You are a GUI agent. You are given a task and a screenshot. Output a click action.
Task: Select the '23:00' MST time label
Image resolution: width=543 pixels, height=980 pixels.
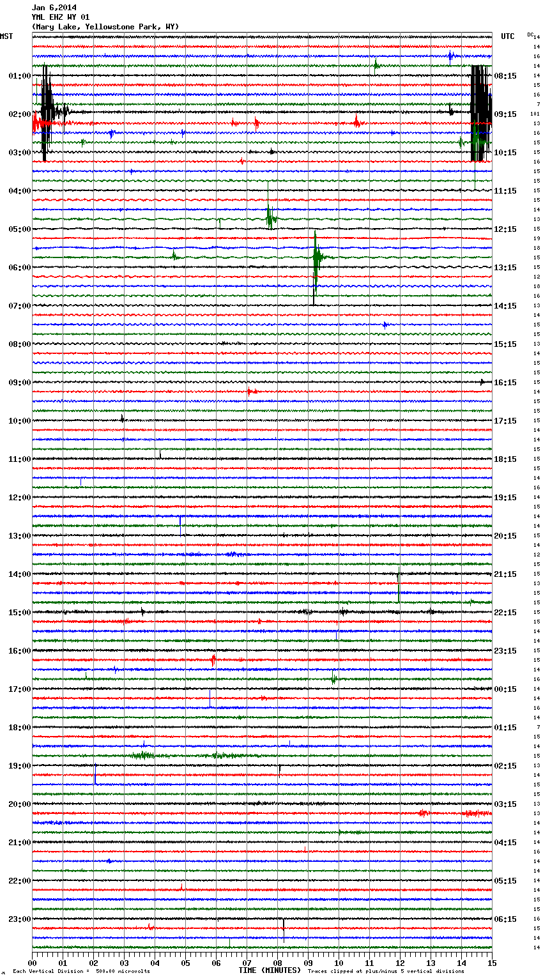point(19,919)
